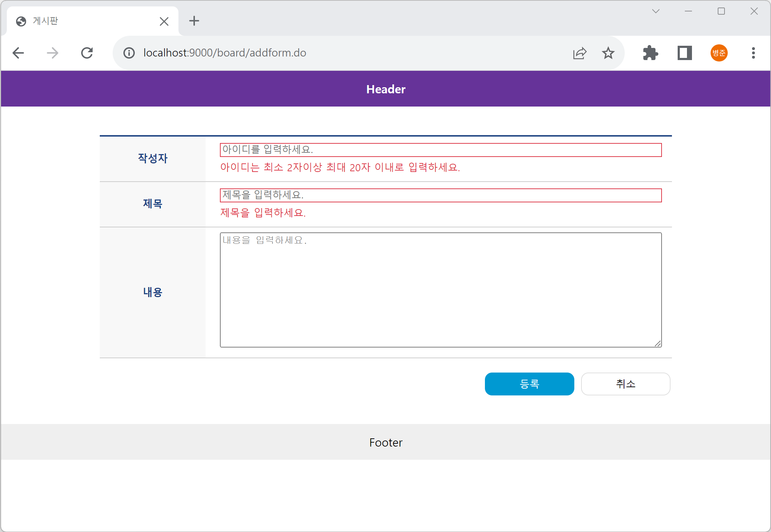This screenshot has height=532, width=771.
Task: Open the Extensions puzzle icon
Action: click(x=650, y=53)
